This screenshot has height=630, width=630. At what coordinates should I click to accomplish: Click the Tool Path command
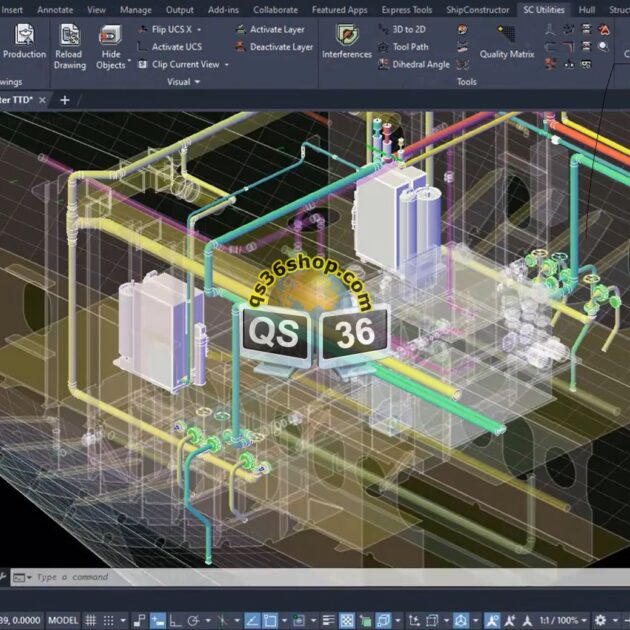[x=403, y=47]
